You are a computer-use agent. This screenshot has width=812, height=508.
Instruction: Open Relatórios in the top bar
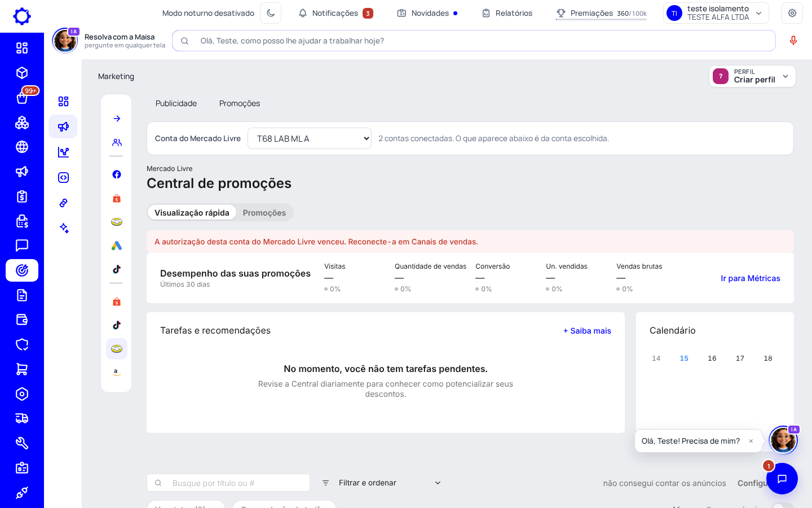pos(507,13)
